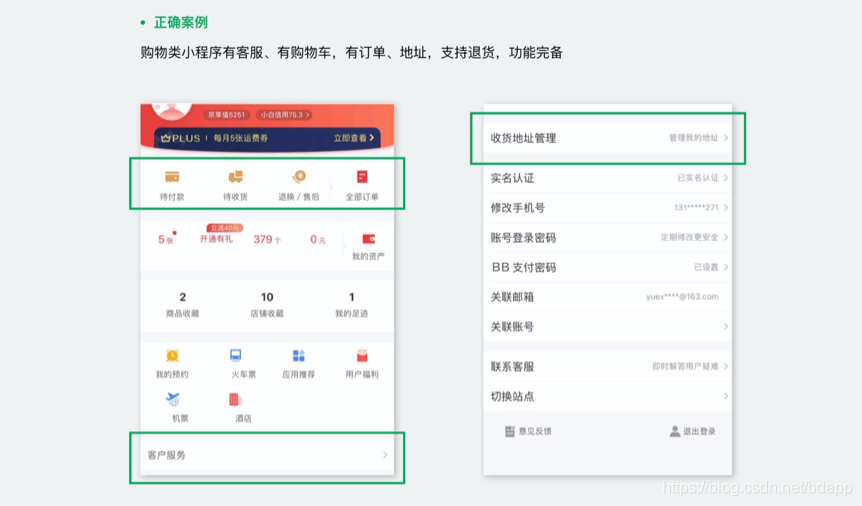Image resolution: width=862 pixels, height=506 pixels.
Task: Click the user avatar at top
Action: pos(172,112)
